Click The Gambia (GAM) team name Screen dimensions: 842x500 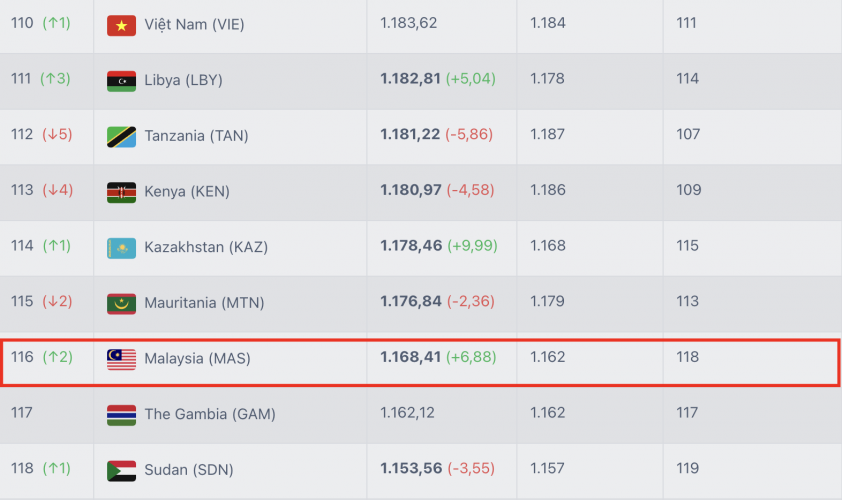tap(209, 415)
